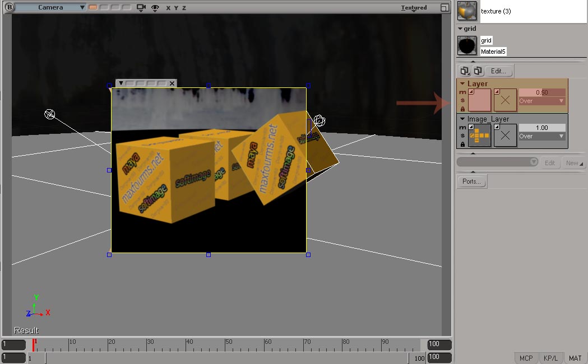Click the Layer weight slider showing 0.50
This screenshot has height=364, width=588.
[542, 92]
